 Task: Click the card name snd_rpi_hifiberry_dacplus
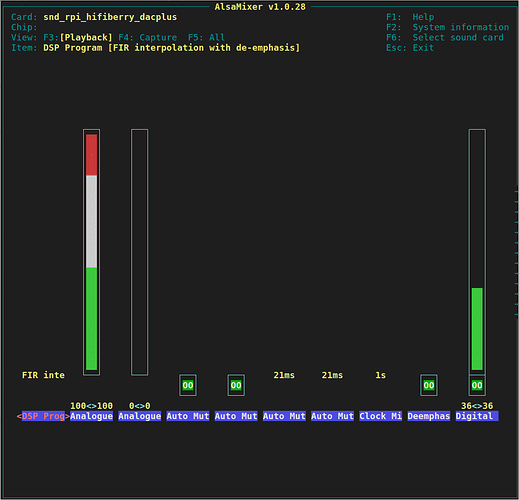pyautogui.click(x=110, y=17)
